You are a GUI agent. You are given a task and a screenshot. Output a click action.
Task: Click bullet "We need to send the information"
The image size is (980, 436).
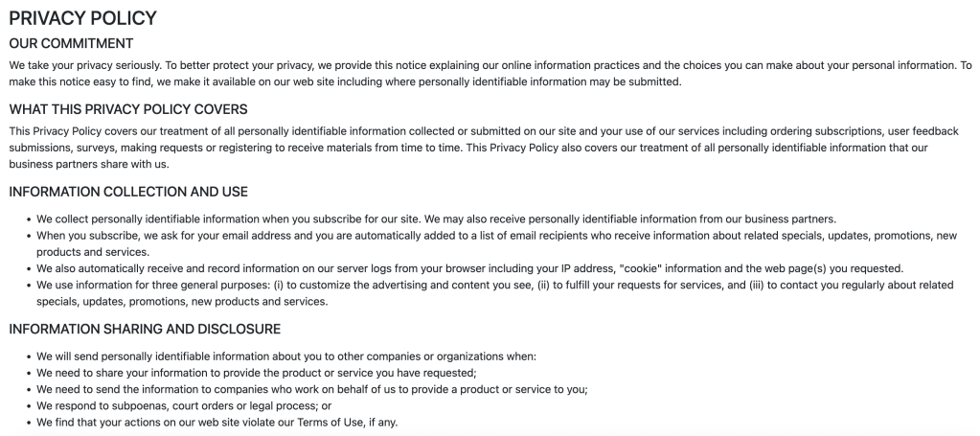click(x=312, y=389)
